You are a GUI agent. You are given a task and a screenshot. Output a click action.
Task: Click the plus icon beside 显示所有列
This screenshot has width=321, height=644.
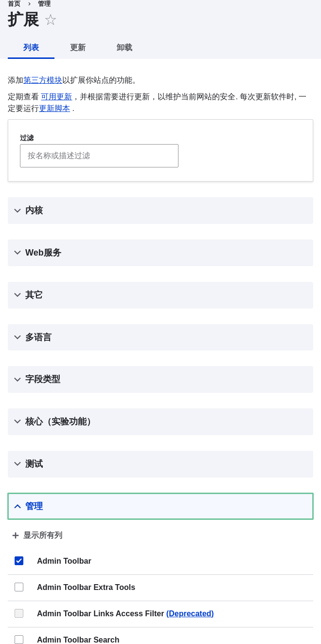click(16, 535)
